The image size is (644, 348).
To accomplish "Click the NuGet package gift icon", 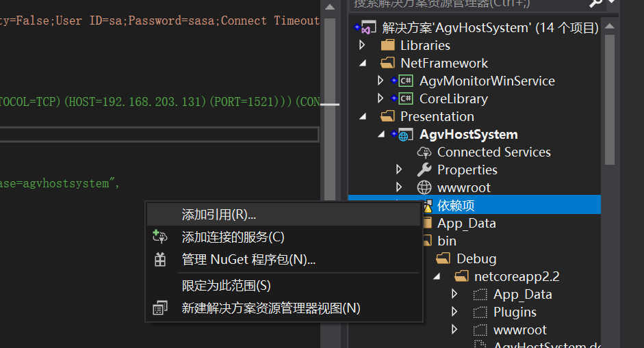I will pyautogui.click(x=159, y=259).
